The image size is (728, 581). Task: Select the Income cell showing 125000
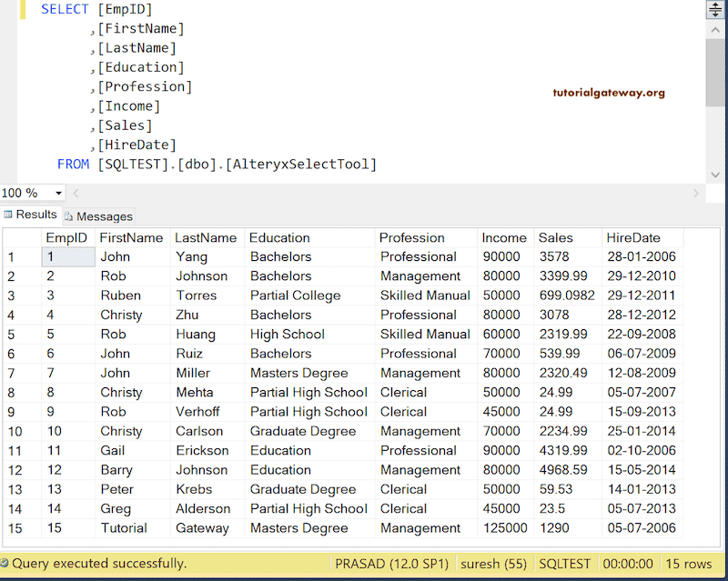tap(504, 528)
